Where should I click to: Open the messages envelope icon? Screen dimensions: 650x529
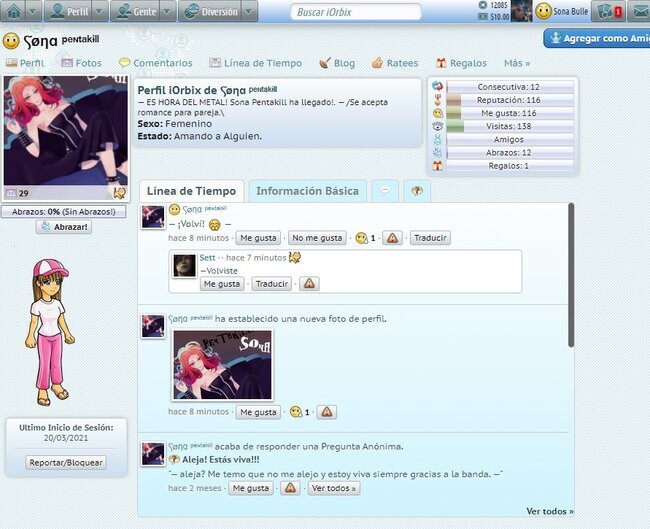pos(640,12)
